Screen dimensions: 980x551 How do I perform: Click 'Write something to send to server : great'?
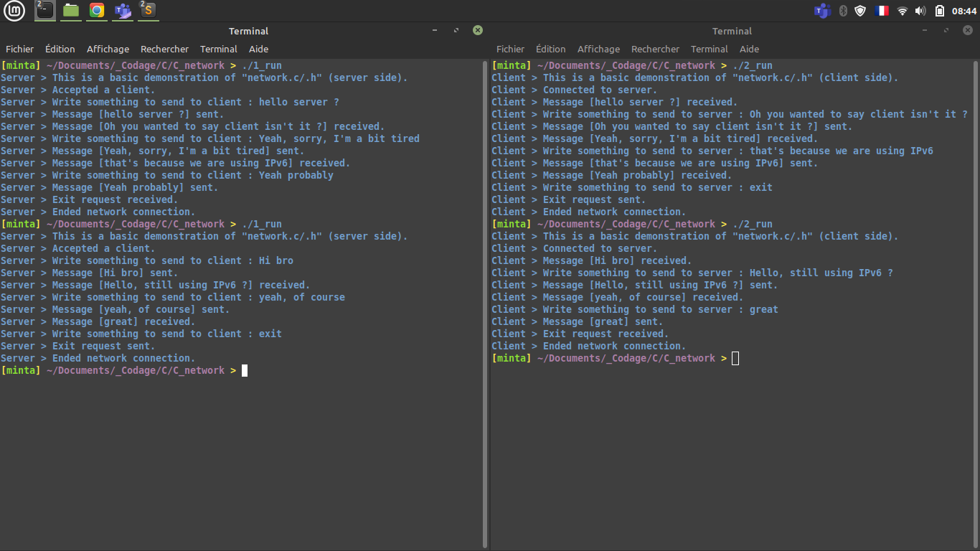pyautogui.click(x=635, y=309)
